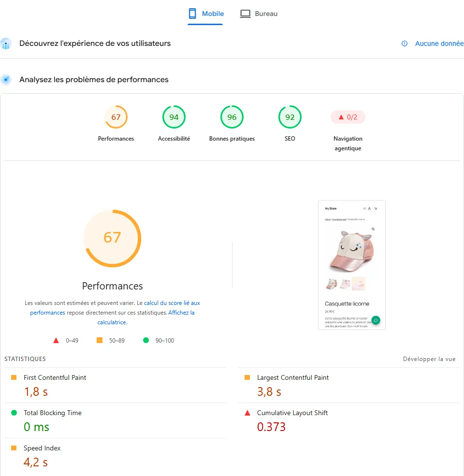
Task: Click the user experience icon near Découvrez
Action: point(6,43)
